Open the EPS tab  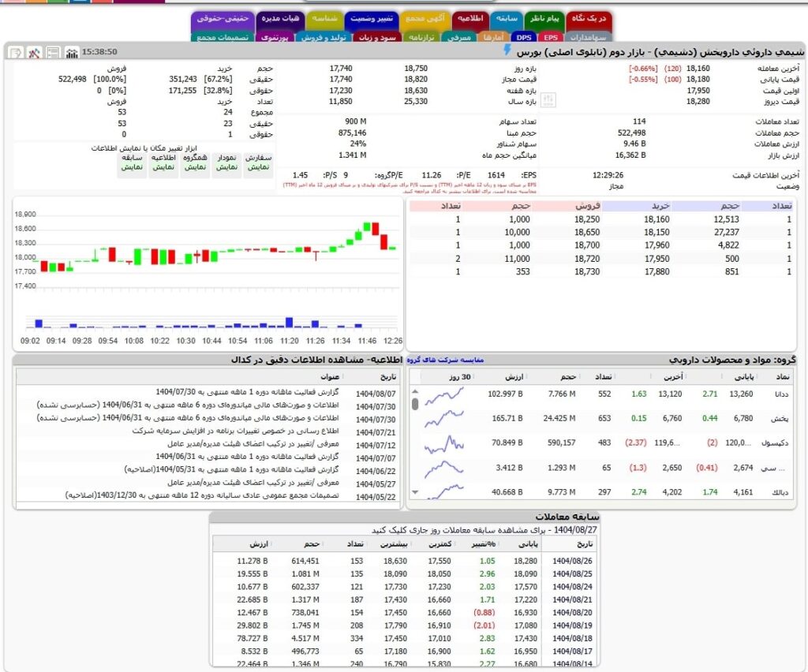click(x=550, y=36)
